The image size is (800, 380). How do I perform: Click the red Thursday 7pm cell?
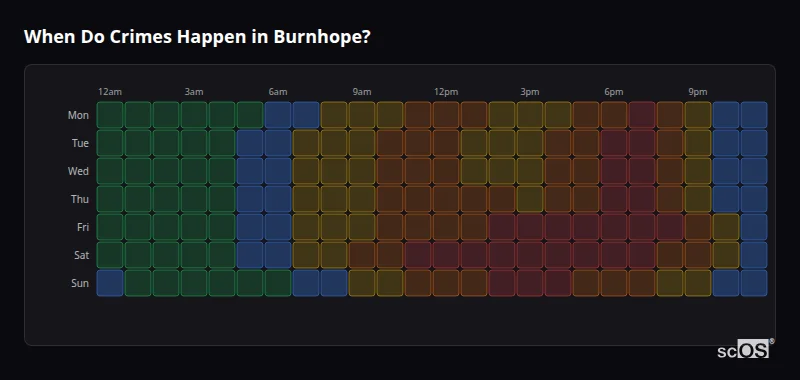[x=642, y=199]
